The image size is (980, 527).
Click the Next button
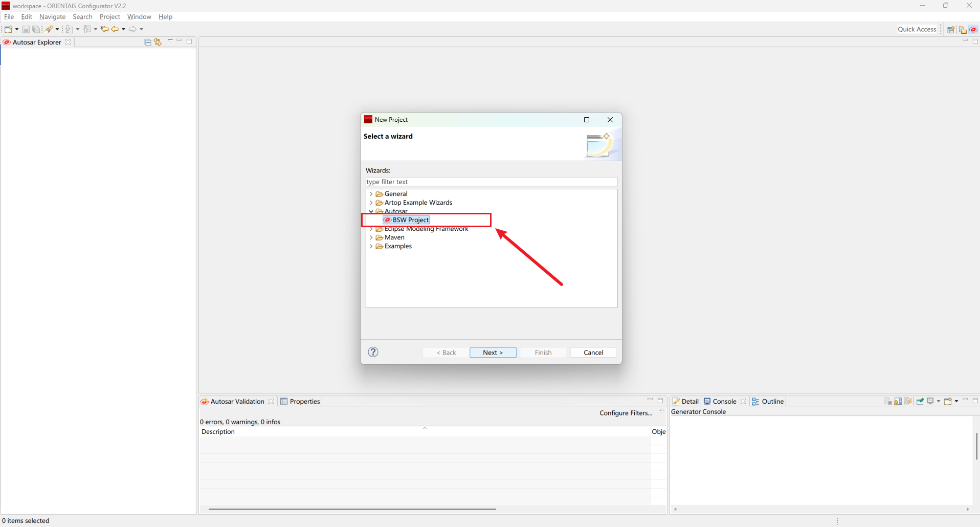[493, 353]
